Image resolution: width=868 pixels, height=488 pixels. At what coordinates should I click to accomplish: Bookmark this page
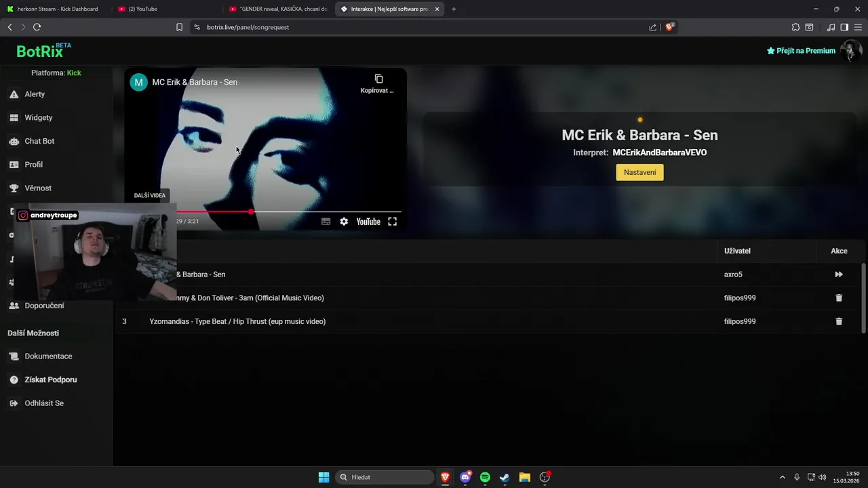pos(179,27)
